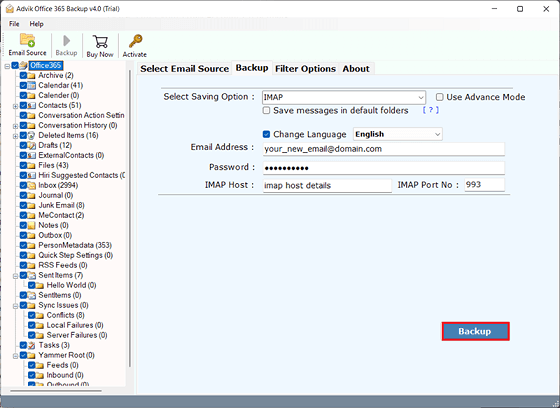Click the Activate key icon
560x408 pixels.
tap(135, 41)
